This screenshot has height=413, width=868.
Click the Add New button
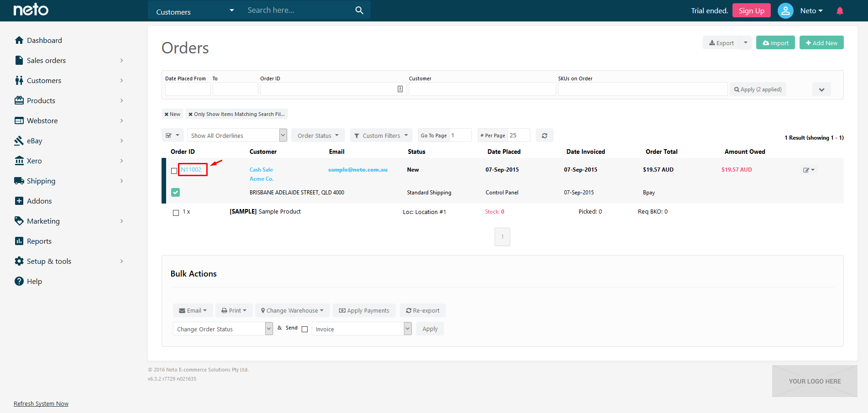pos(821,42)
